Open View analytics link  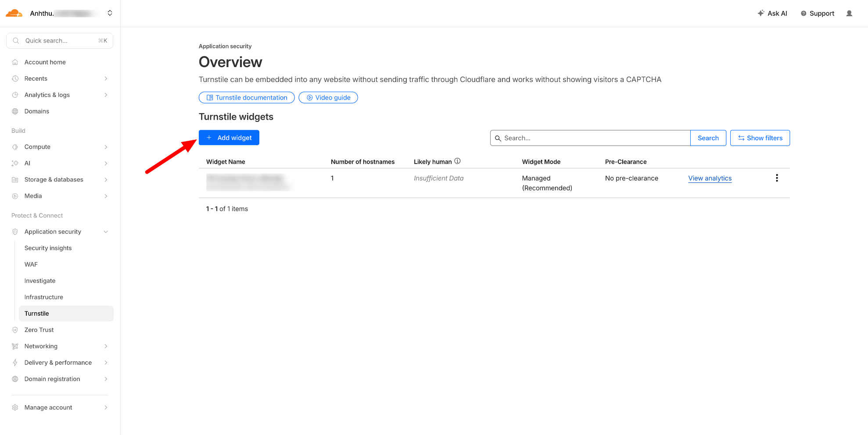(710, 178)
